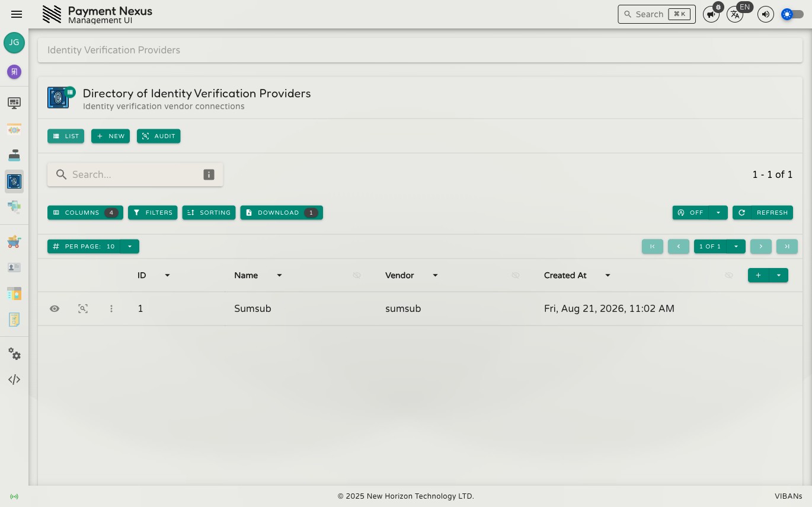Click the connection status icon in footer

tap(14, 496)
